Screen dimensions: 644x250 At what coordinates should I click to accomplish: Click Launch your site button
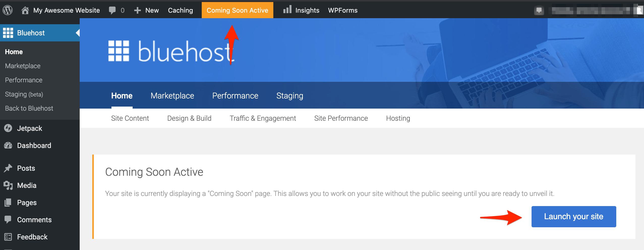574,216
